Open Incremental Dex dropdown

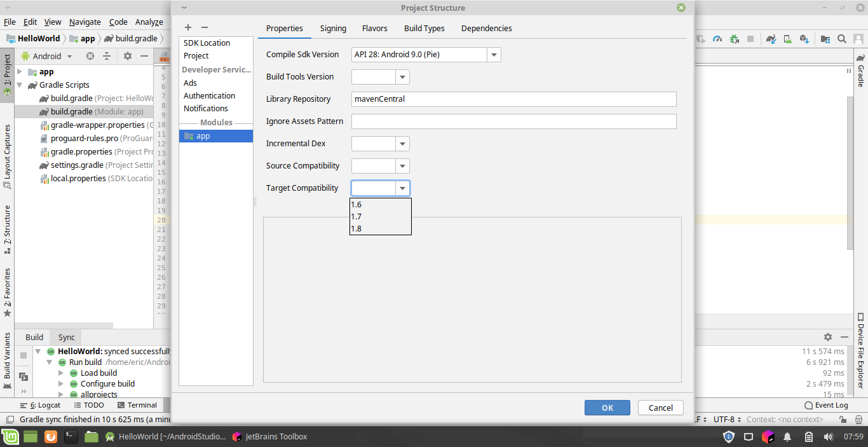402,144
